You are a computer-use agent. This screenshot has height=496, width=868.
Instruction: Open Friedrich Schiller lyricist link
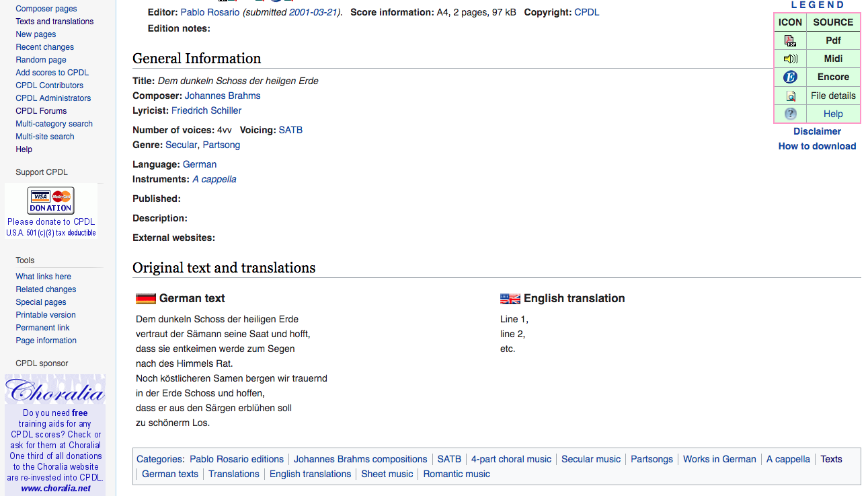(206, 110)
